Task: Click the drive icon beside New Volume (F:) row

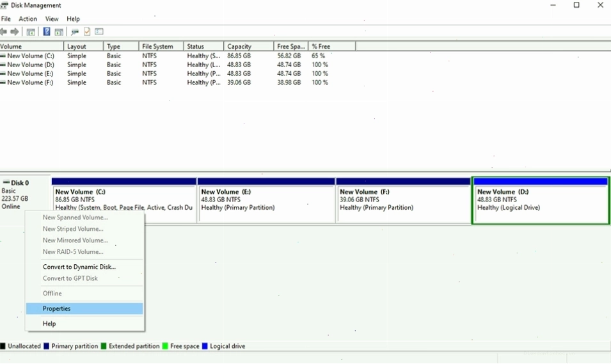Action: tap(3, 83)
